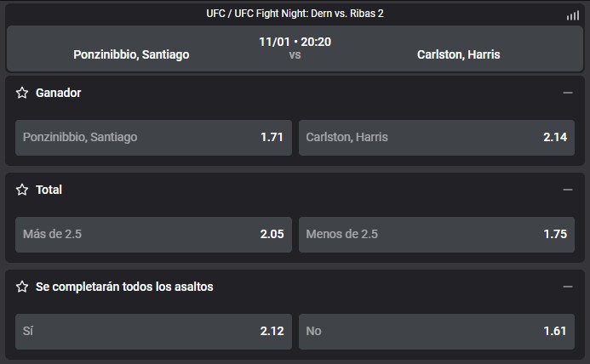
Task: Open match statistics bar-chart icon
Action: pos(573,15)
